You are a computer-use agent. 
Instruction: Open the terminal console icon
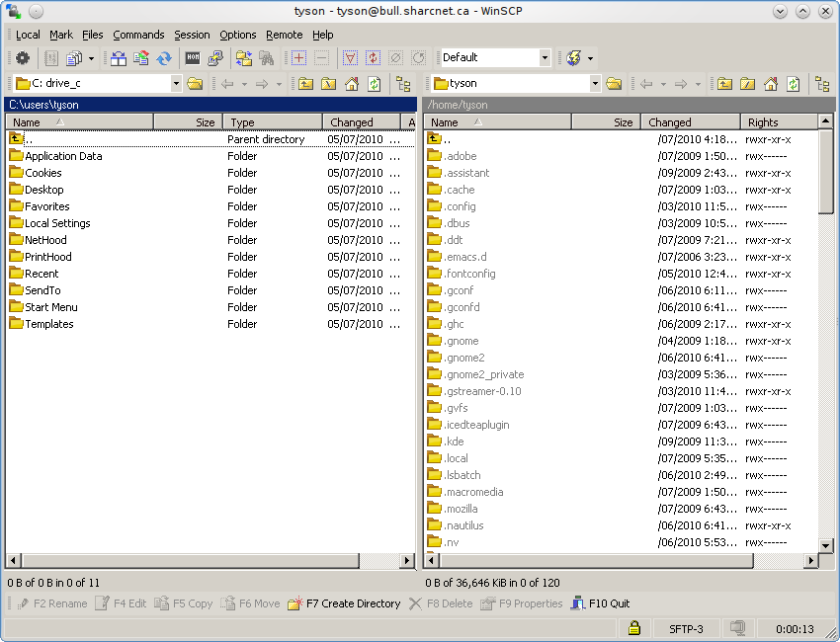click(193, 58)
